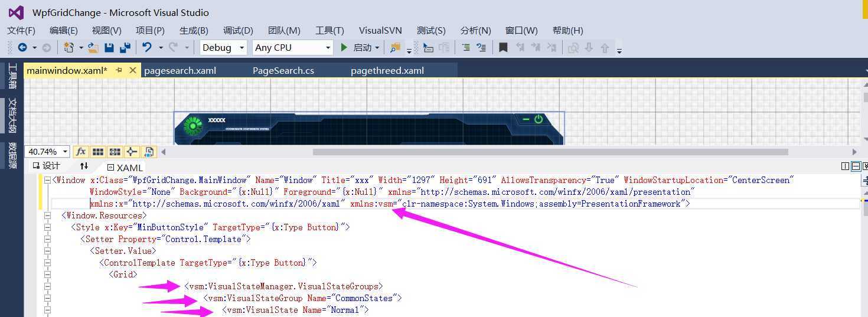Collapse the VisualStateGroups outline node
Screen dimensions: 868x317
(x=47, y=286)
